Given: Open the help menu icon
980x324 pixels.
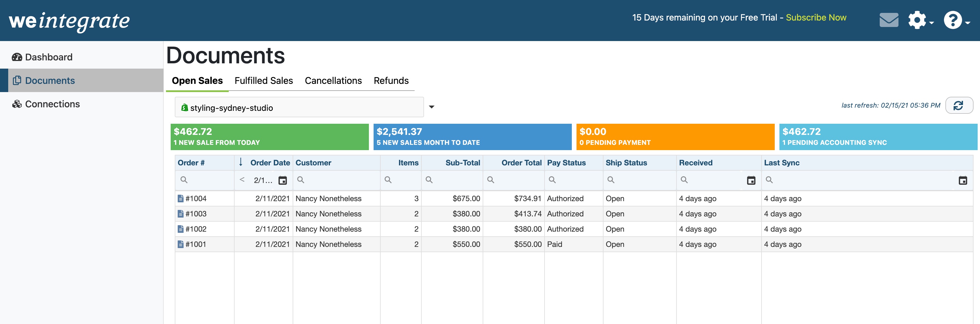Looking at the screenshot, I should [953, 20].
